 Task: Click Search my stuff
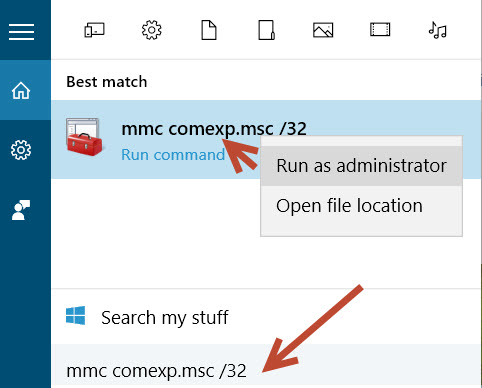pyautogui.click(x=165, y=317)
